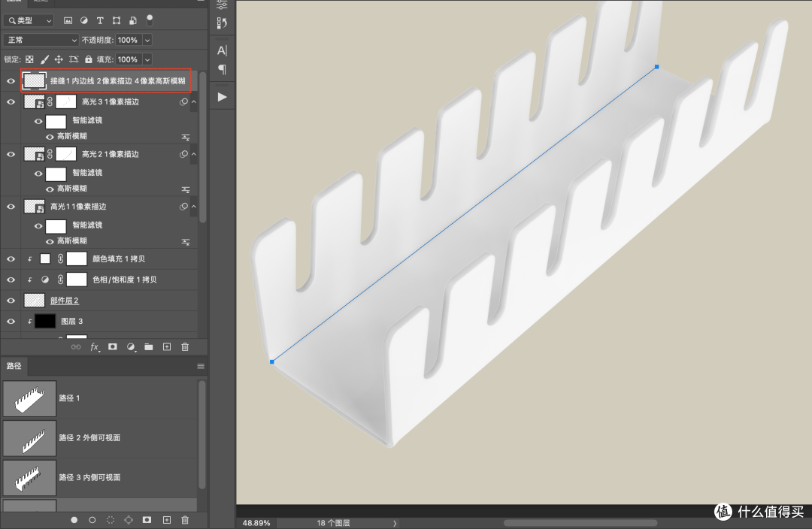This screenshot has height=529, width=812.
Task: Hide the 高光3 1像素描边 layer
Action: 11,102
